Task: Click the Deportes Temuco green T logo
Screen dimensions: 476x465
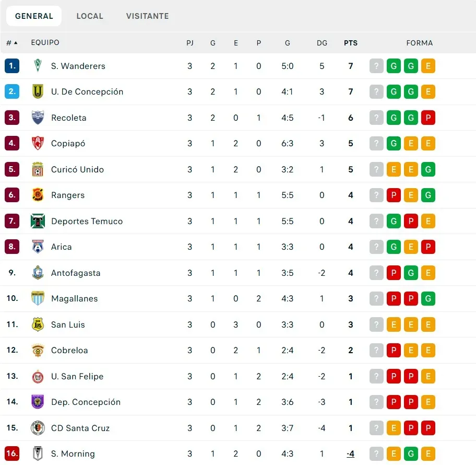Action: point(38,221)
